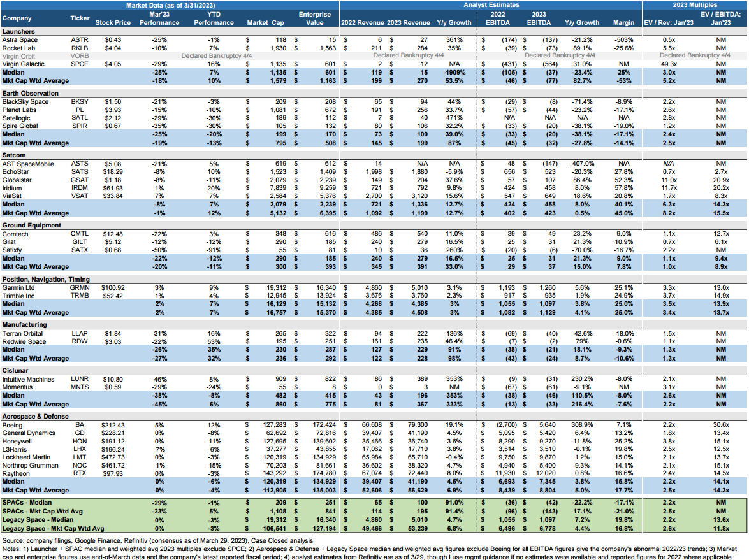Click the Astra Space company name
The width and height of the screenshot is (749, 560).
click(20, 40)
